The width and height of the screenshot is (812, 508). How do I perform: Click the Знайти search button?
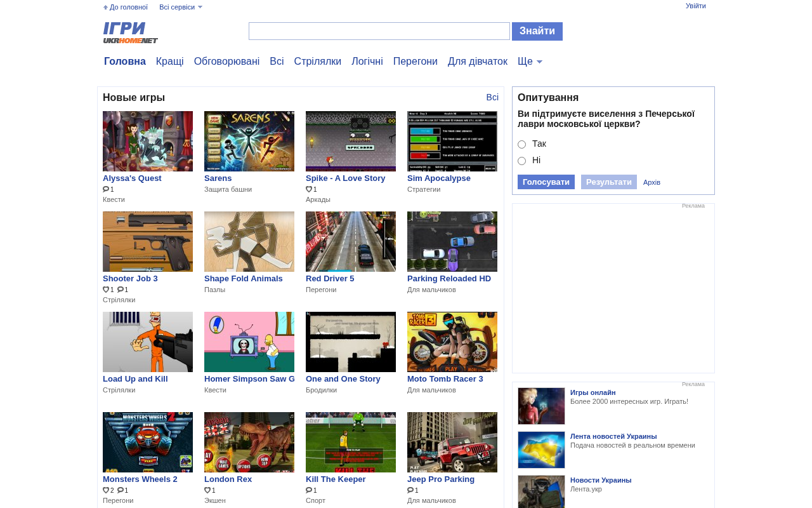[537, 31]
